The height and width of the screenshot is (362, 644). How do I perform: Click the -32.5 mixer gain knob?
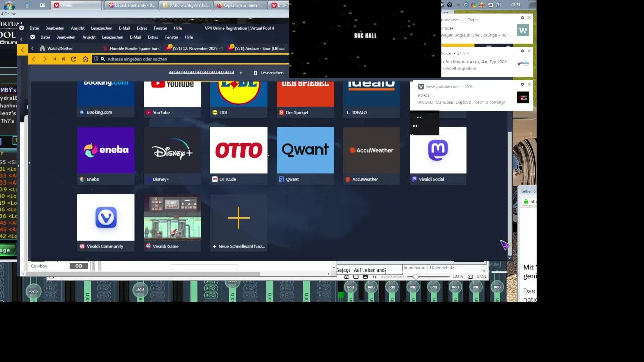34,291
